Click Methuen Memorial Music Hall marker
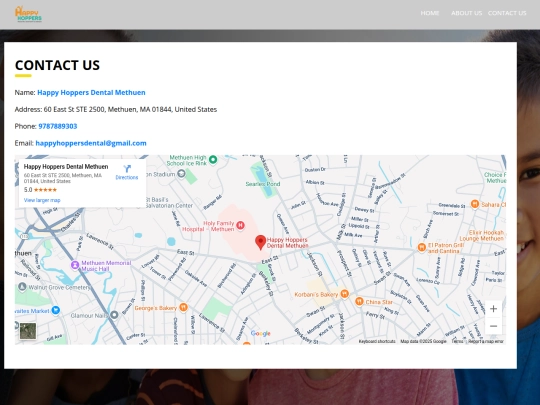 (x=75, y=265)
